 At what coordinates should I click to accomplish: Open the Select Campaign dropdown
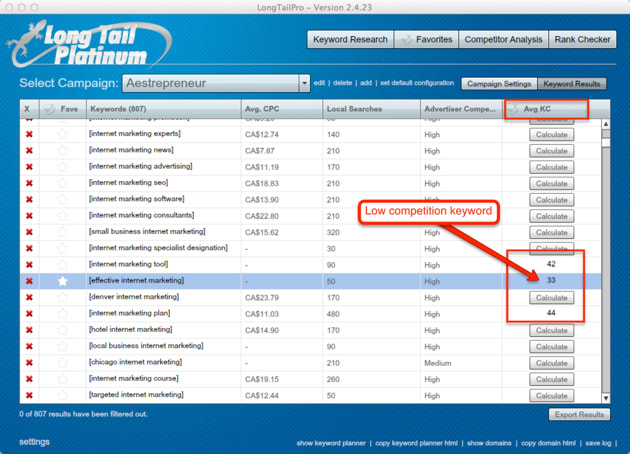pyautogui.click(x=304, y=84)
